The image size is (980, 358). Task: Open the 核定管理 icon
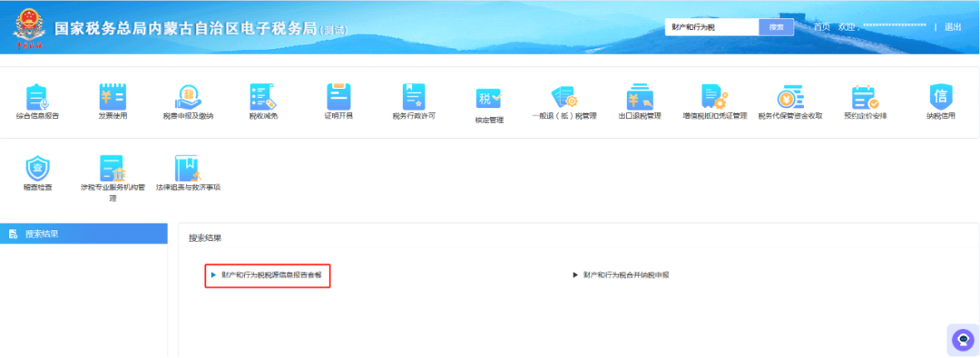coord(489,99)
